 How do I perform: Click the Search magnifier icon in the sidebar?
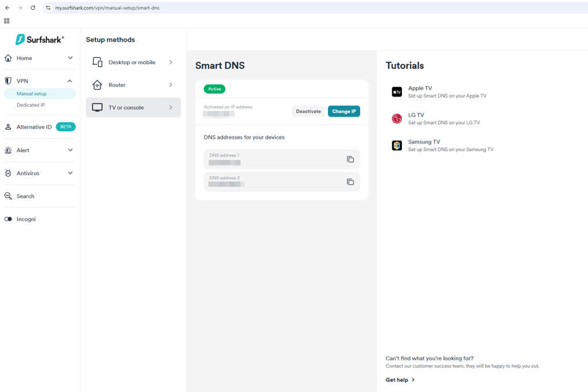(8, 196)
